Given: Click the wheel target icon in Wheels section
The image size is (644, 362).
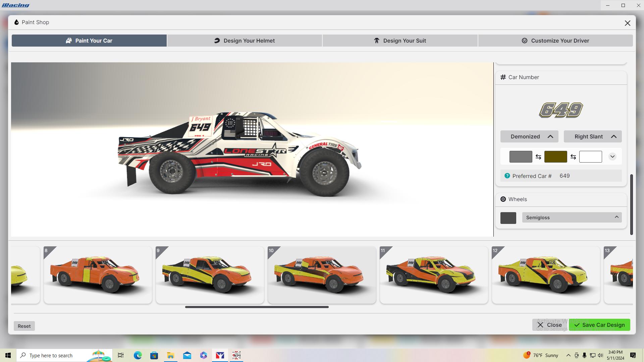Looking at the screenshot, I should 503,199.
